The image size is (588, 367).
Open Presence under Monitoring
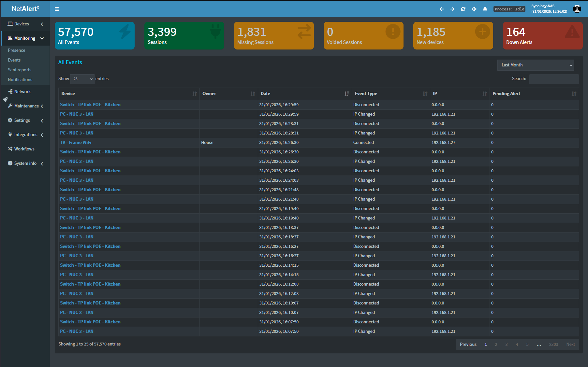point(17,50)
